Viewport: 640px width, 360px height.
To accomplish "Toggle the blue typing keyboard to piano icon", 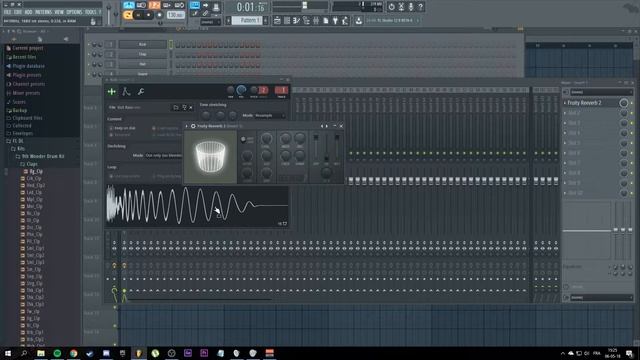I will click(195, 5).
